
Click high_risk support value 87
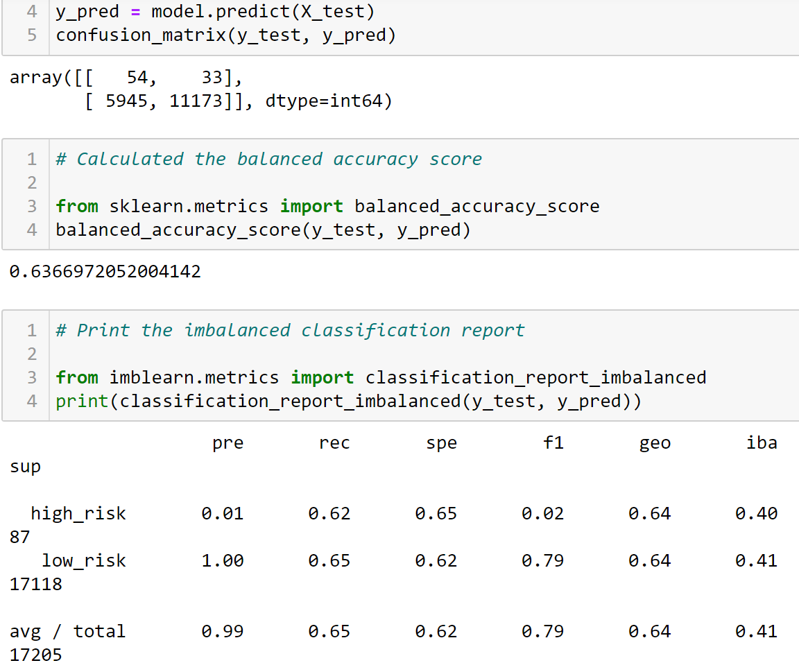pos(20,537)
